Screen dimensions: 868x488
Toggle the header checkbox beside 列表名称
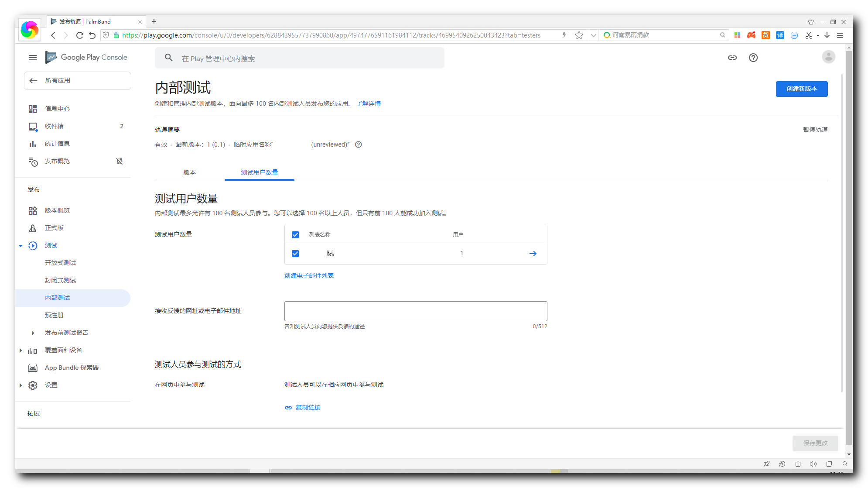[x=295, y=235]
